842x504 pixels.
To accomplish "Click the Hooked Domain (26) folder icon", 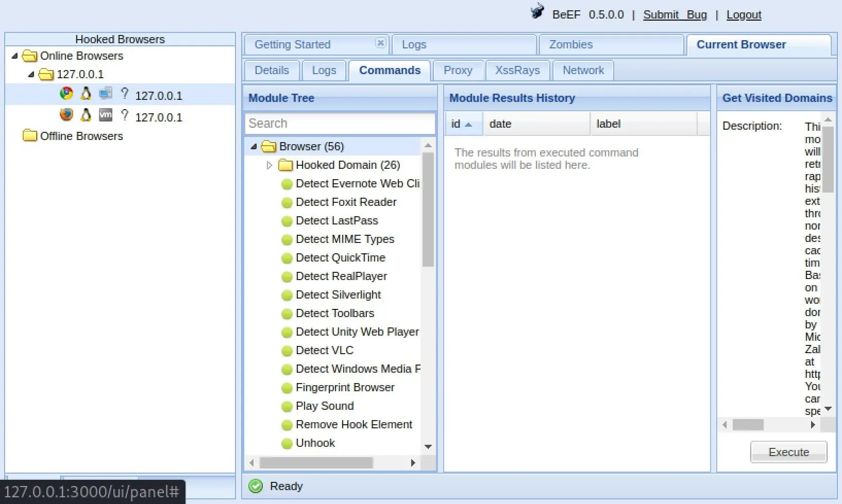I will [285, 165].
